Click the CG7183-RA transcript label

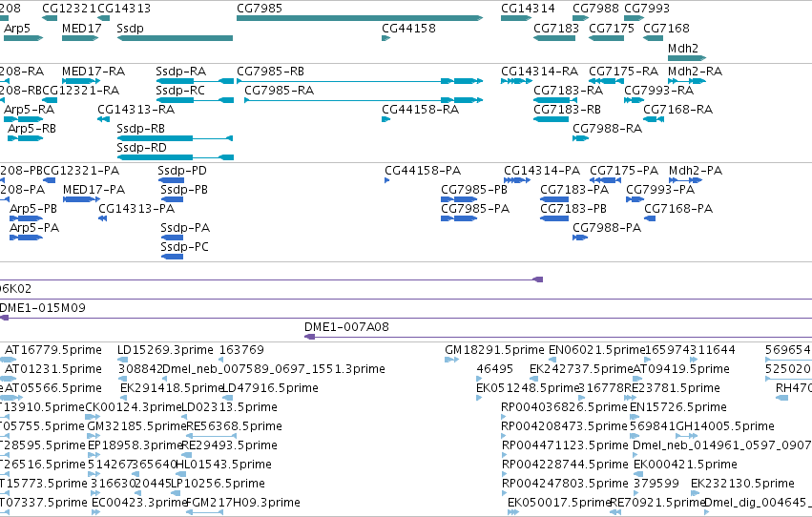[569, 90]
